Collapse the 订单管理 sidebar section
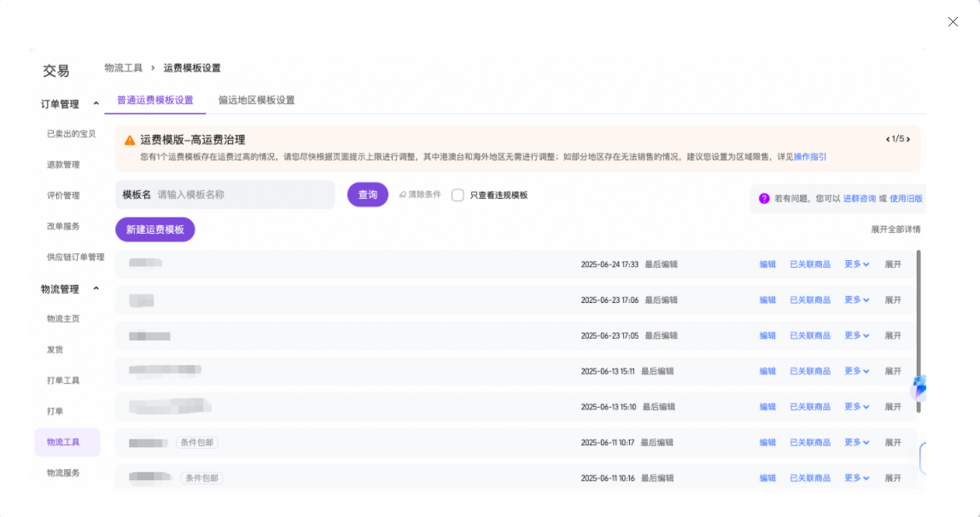 tap(96, 103)
